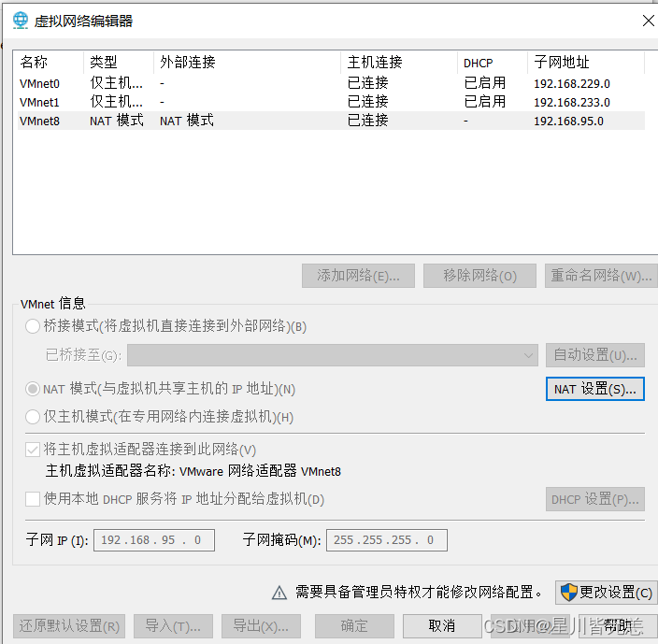Screen dimensions: 658x644
Task: Select the VMnet1 row
Action: click(331, 102)
